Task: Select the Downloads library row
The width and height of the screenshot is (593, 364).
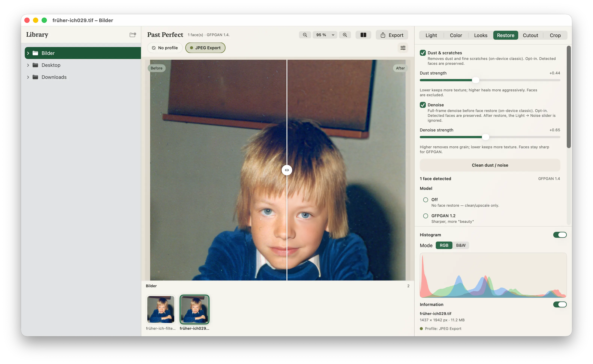Action: click(x=83, y=77)
